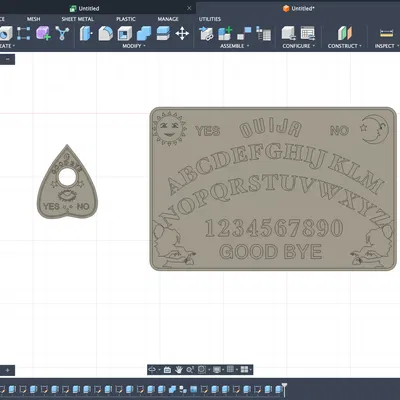
Task: Select the Fillet tool in Modify
Action: [105, 33]
